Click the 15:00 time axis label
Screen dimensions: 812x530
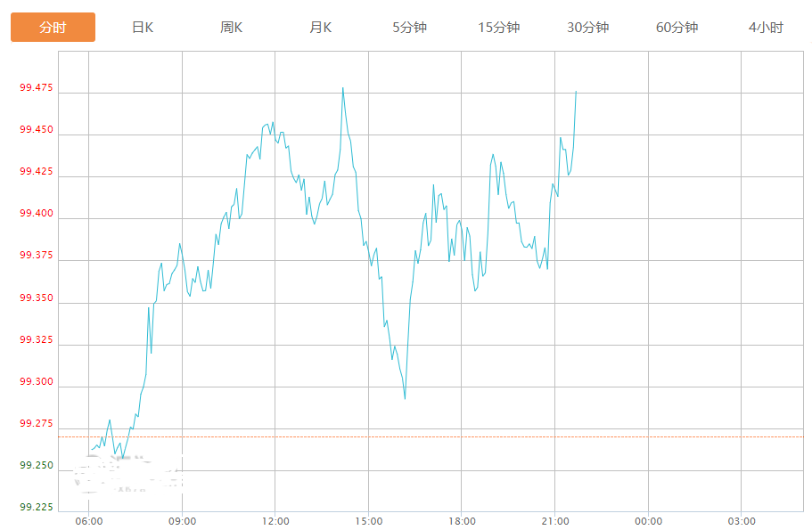pyautogui.click(x=369, y=521)
